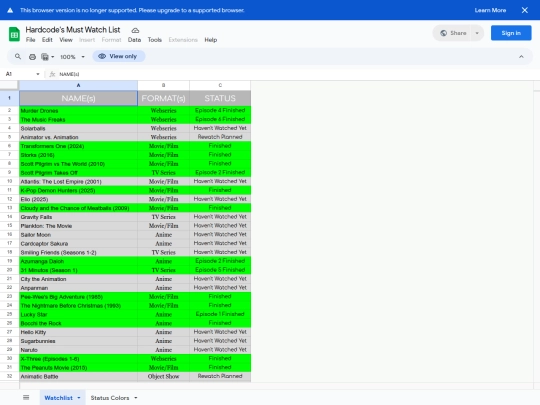The height and width of the screenshot is (405, 540).
Task: Open the 100% zoom dropdown
Action: [x=72, y=57]
